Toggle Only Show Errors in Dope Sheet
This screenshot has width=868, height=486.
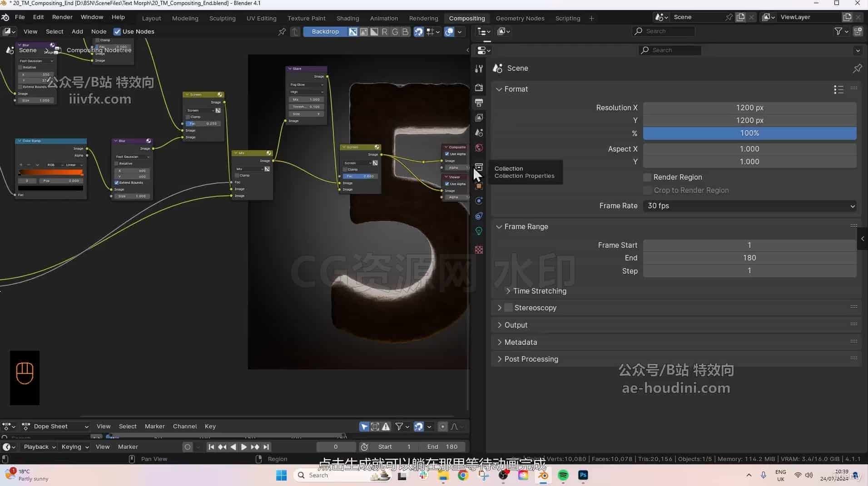[386, 427]
